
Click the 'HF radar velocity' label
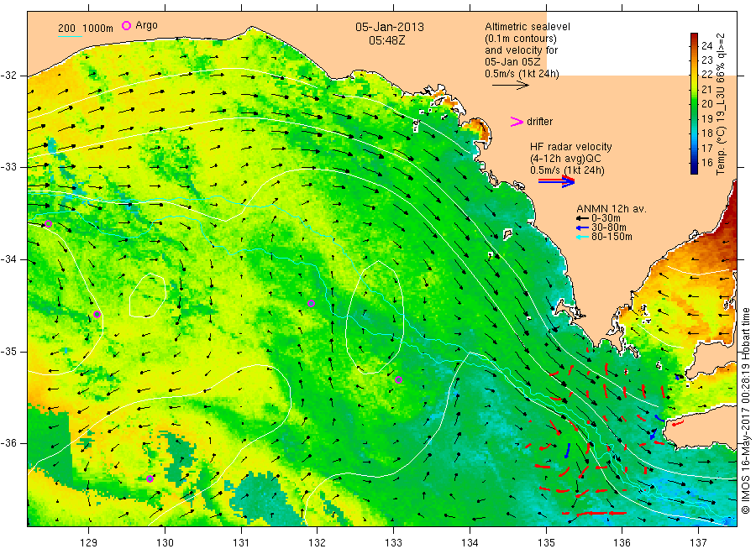(571, 146)
